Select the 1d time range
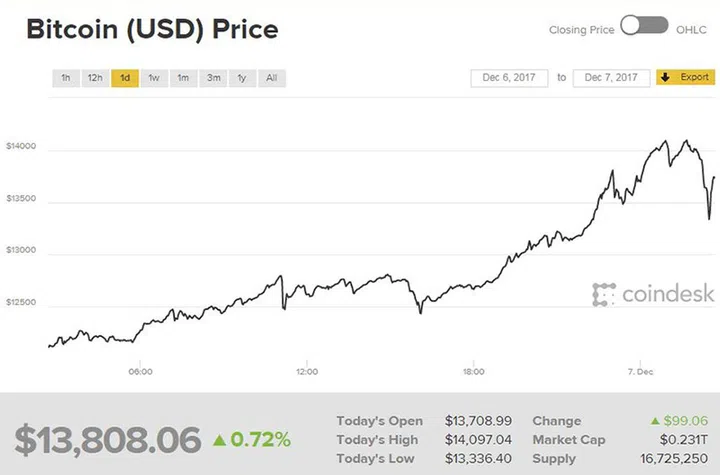Viewport: 720px width, 475px height. pyautogui.click(x=125, y=78)
